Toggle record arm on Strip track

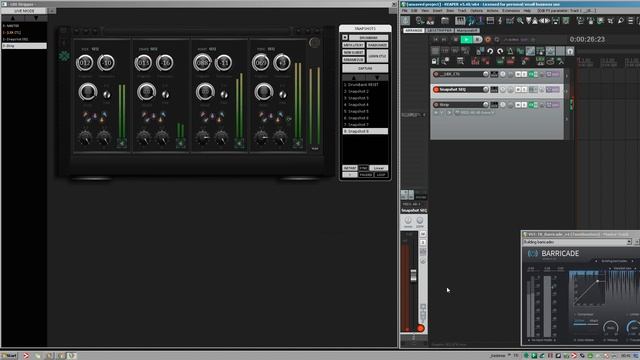pyautogui.click(x=436, y=105)
